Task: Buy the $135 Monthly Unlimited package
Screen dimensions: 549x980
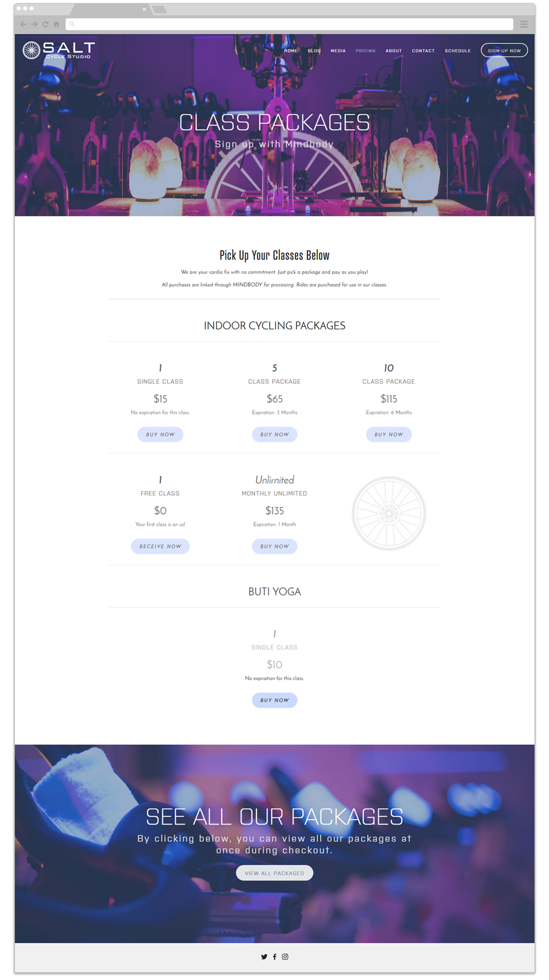Action: (x=274, y=546)
